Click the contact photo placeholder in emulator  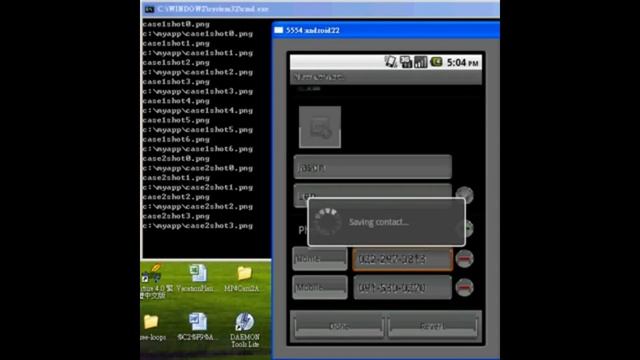pyautogui.click(x=320, y=127)
